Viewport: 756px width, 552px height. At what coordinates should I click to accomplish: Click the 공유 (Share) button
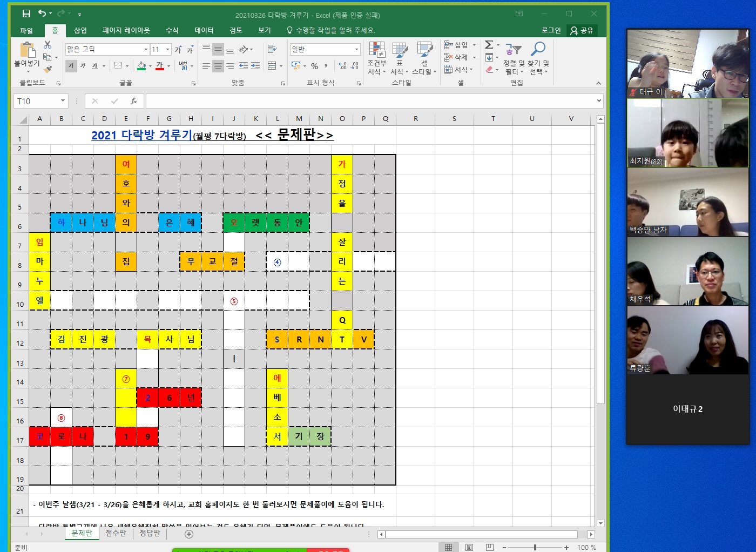tap(582, 30)
